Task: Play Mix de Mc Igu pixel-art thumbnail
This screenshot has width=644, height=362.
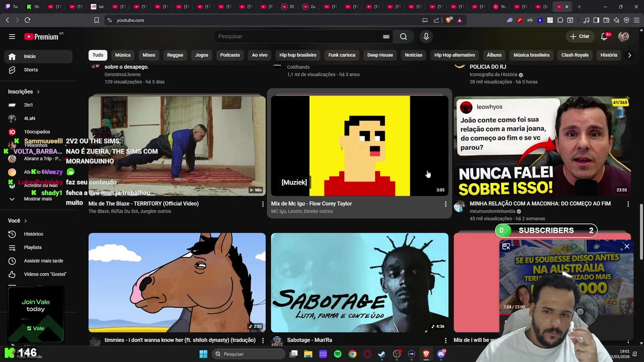Action: [360, 146]
